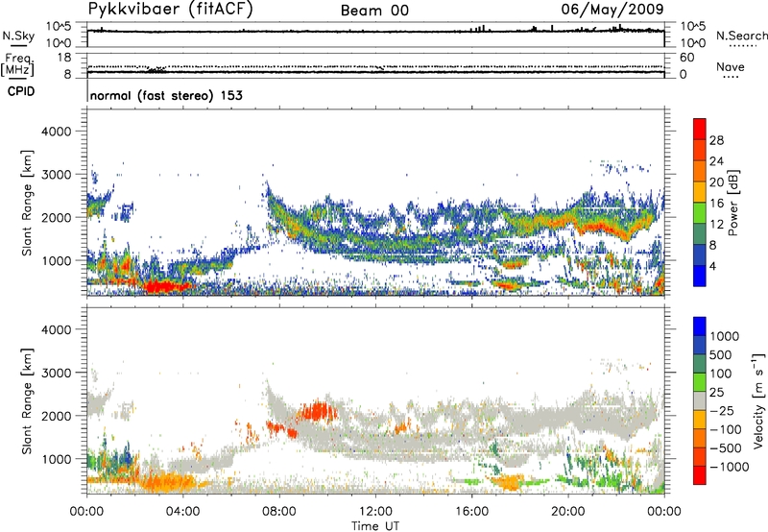Image resolution: width=768 pixels, height=532 pixels.
Task: Click the "4" label on the Power color bar
Action: [712, 266]
